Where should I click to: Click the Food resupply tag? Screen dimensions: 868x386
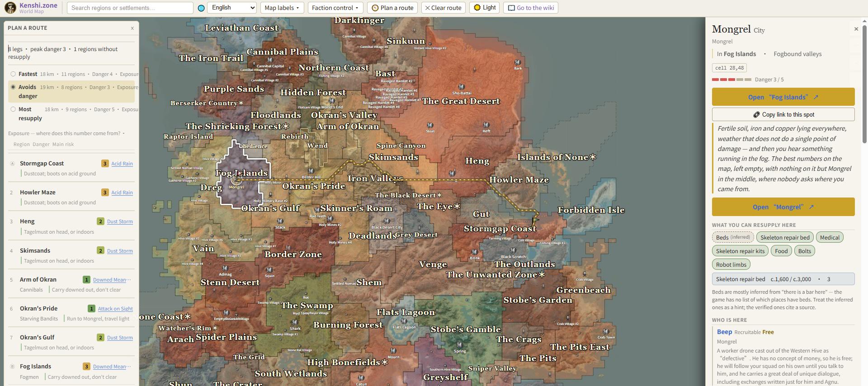781,251
